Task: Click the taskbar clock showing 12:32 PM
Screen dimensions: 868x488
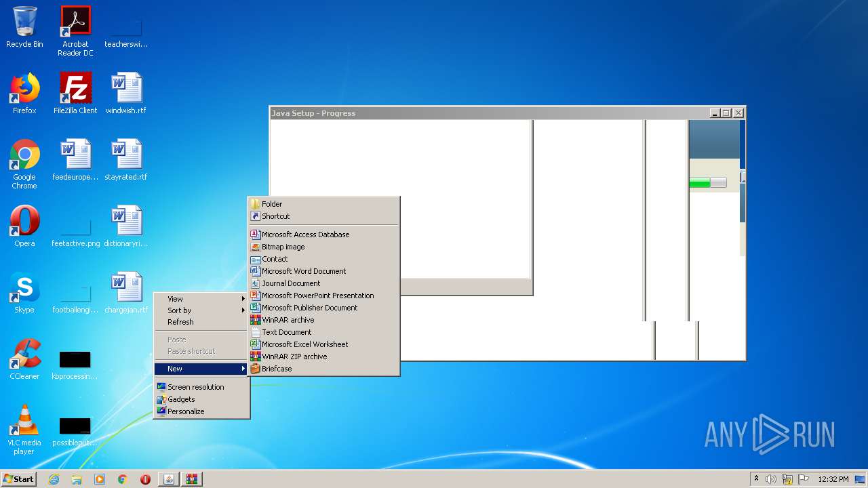Action: coord(833,479)
